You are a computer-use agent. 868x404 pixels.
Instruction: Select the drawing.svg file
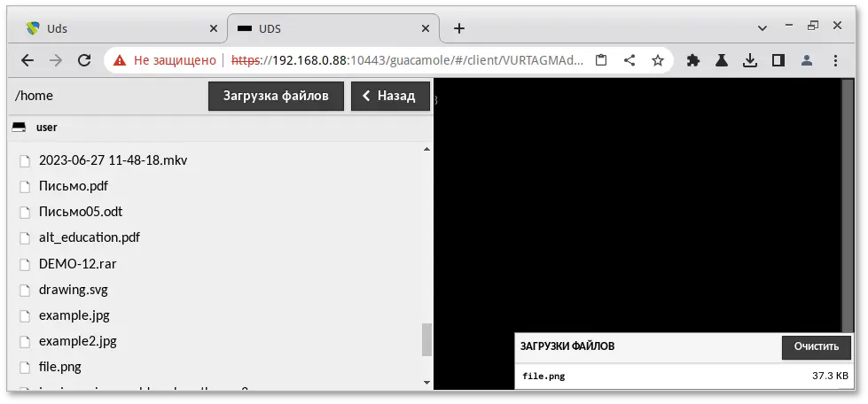(73, 290)
